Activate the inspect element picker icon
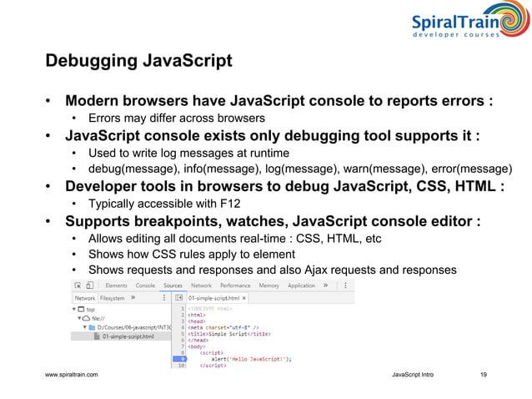 pyautogui.click(x=78, y=285)
